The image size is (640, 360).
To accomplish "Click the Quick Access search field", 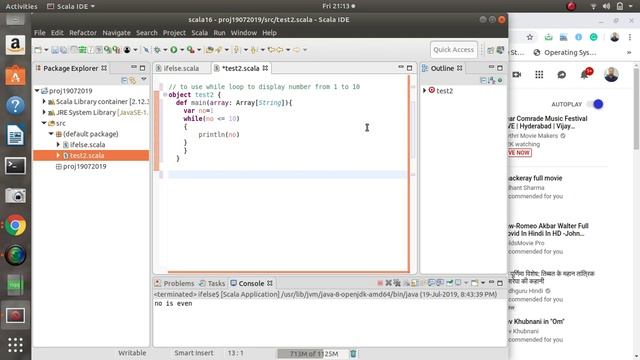I will click(x=453, y=50).
